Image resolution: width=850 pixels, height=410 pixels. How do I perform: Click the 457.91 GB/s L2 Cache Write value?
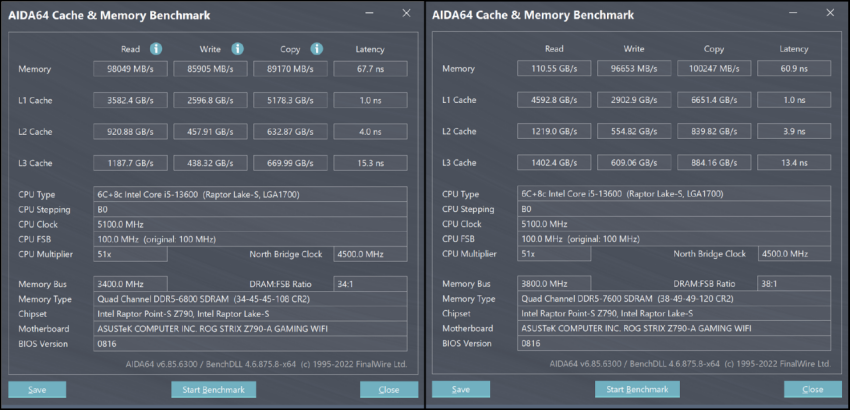210,131
